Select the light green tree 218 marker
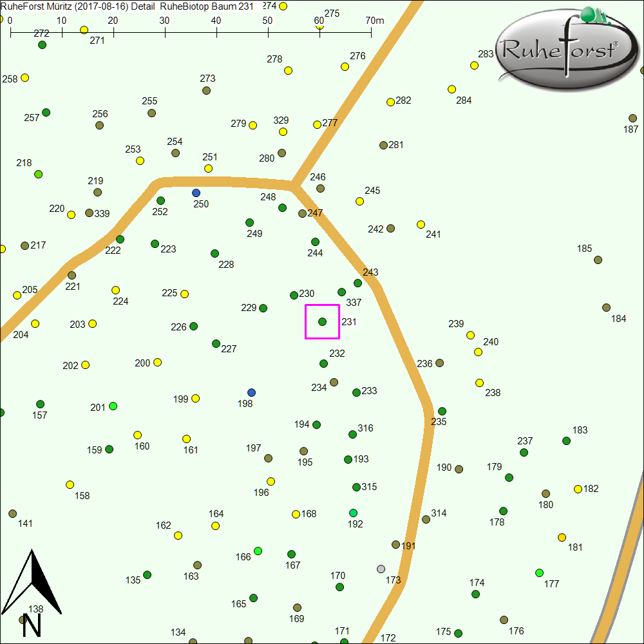 click(x=38, y=174)
